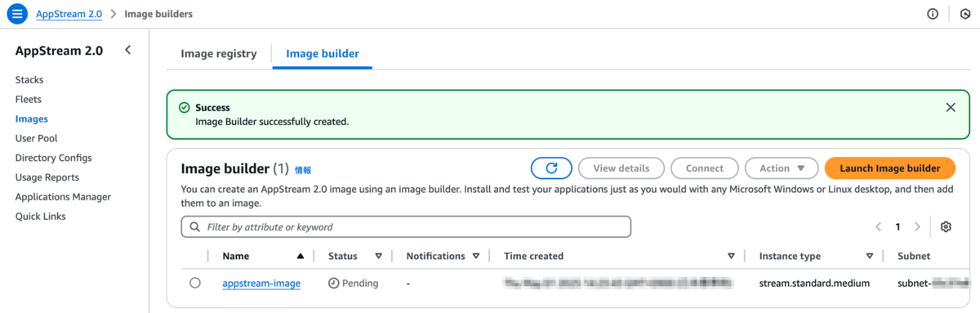This screenshot has height=313, width=980.
Task: Open the Action dropdown menu
Action: [x=782, y=168]
